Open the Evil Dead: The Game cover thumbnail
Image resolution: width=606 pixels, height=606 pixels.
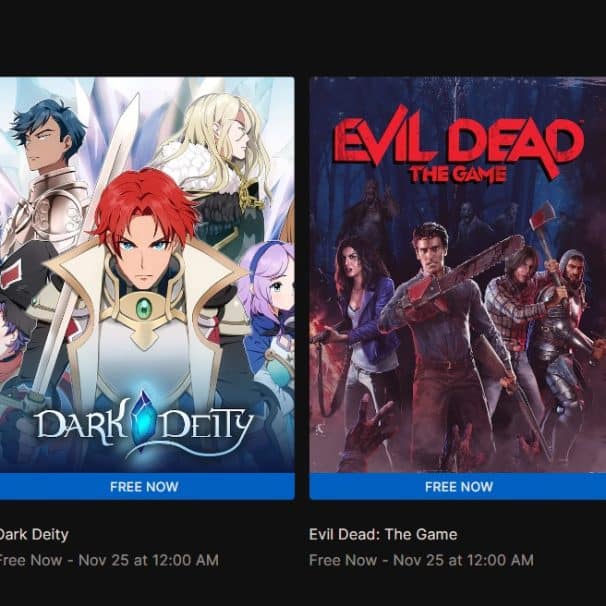click(x=458, y=274)
